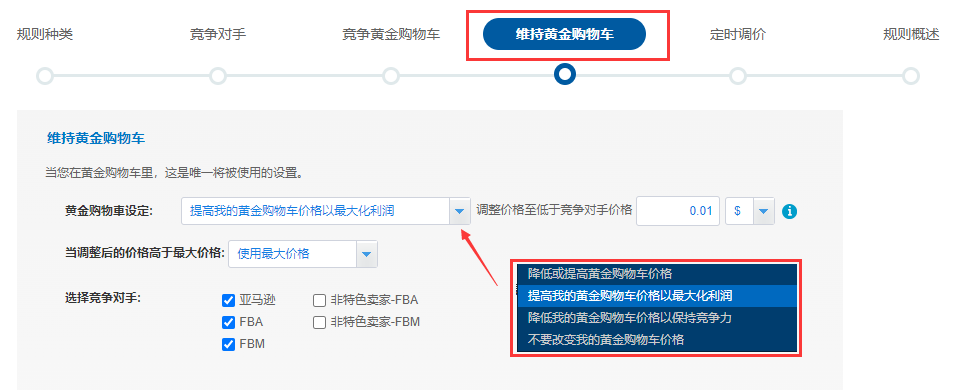Click the 竞争对手 step circle marker
Viewport: 978px width, 390px height.
pos(218,76)
